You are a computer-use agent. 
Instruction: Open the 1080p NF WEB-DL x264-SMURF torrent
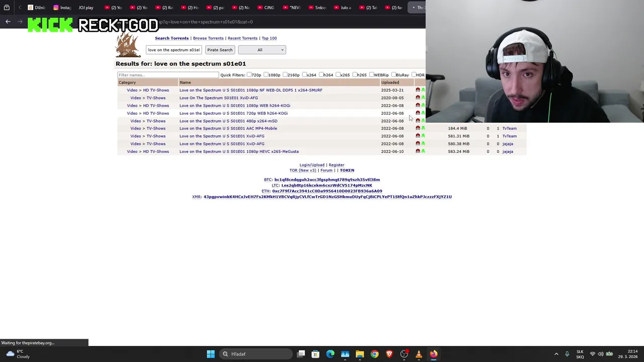pos(251,90)
